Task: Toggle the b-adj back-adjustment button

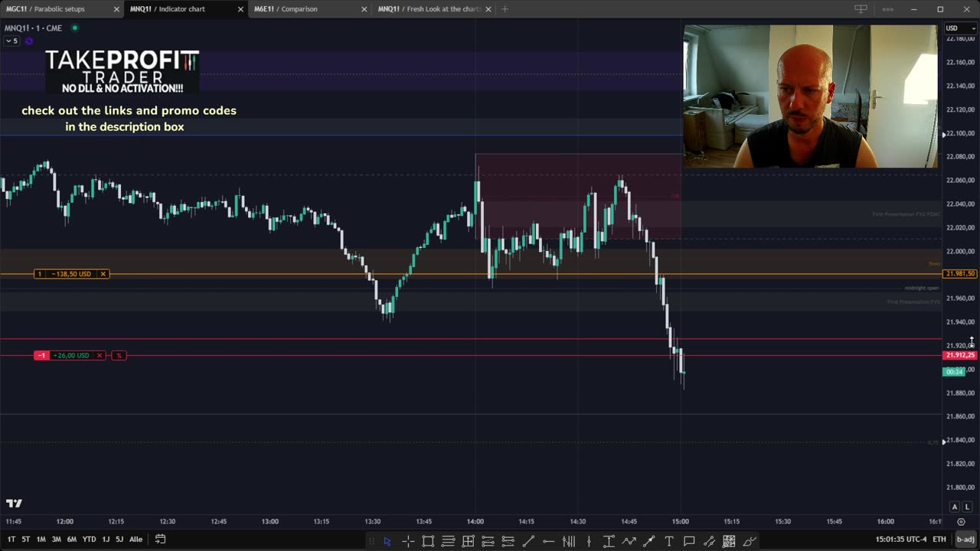Action: [x=965, y=540]
